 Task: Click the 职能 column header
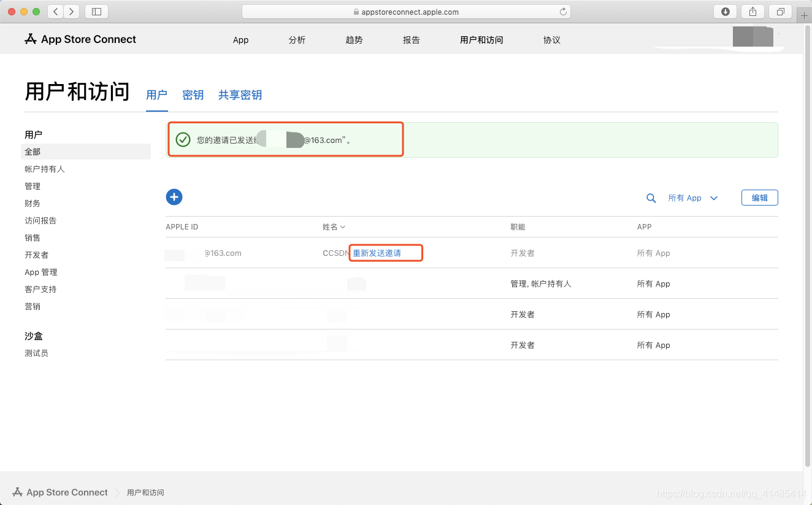coord(518,227)
